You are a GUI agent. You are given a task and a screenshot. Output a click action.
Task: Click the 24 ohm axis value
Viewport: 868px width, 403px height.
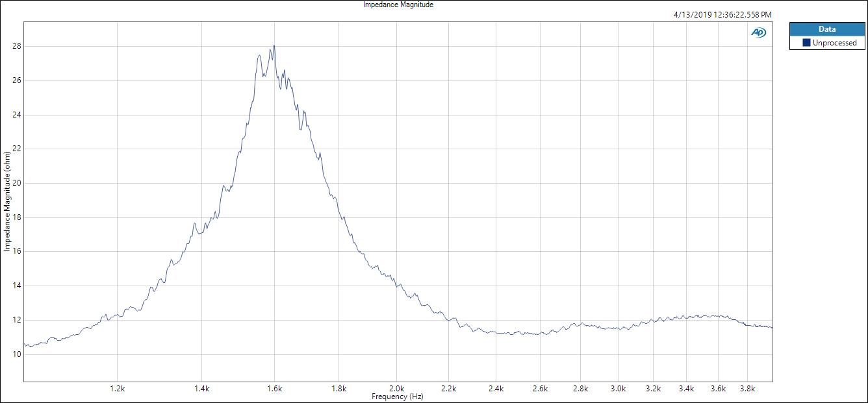[x=16, y=115]
